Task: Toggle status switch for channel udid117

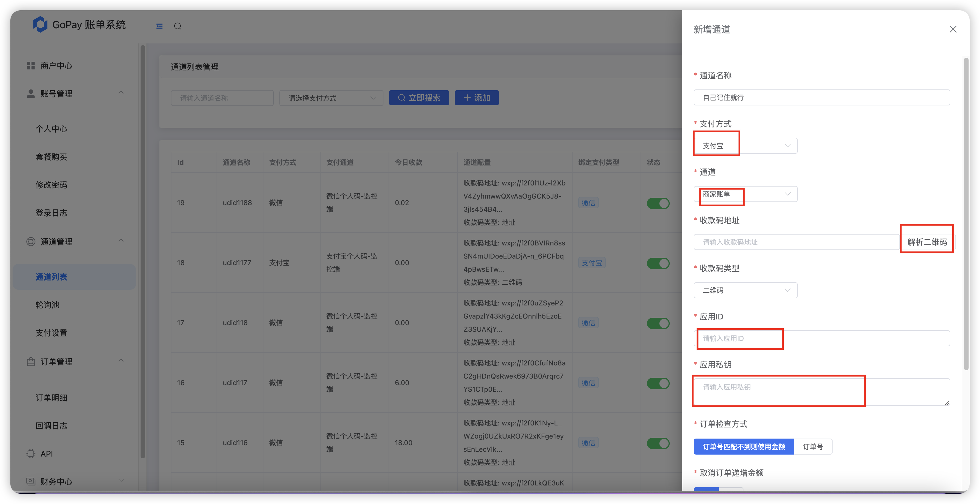Action: pos(658,383)
